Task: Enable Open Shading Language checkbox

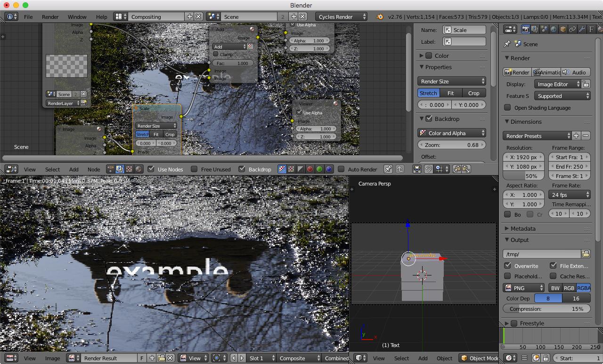Action: (507, 107)
